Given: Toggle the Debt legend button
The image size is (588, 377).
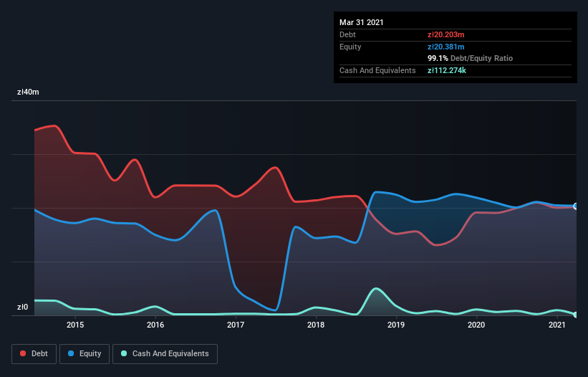Looking at the screenshot, I should pos(34,354).
